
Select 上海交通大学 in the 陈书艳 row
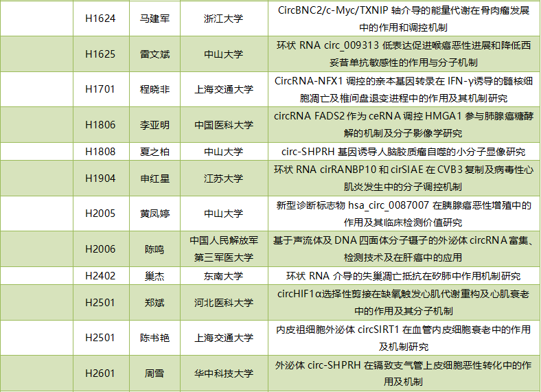224,338
